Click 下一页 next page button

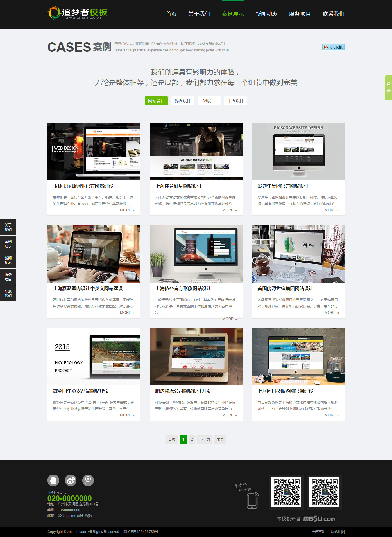[205, 439]
